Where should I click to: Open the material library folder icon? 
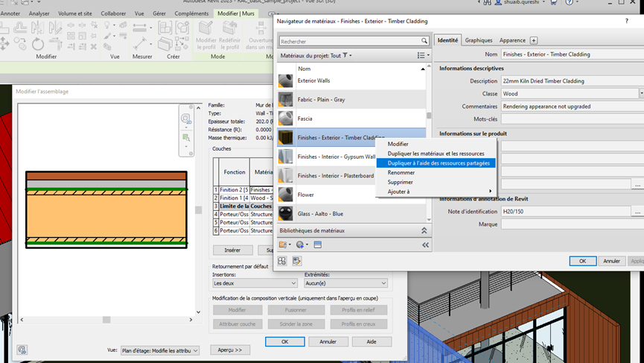284,244
